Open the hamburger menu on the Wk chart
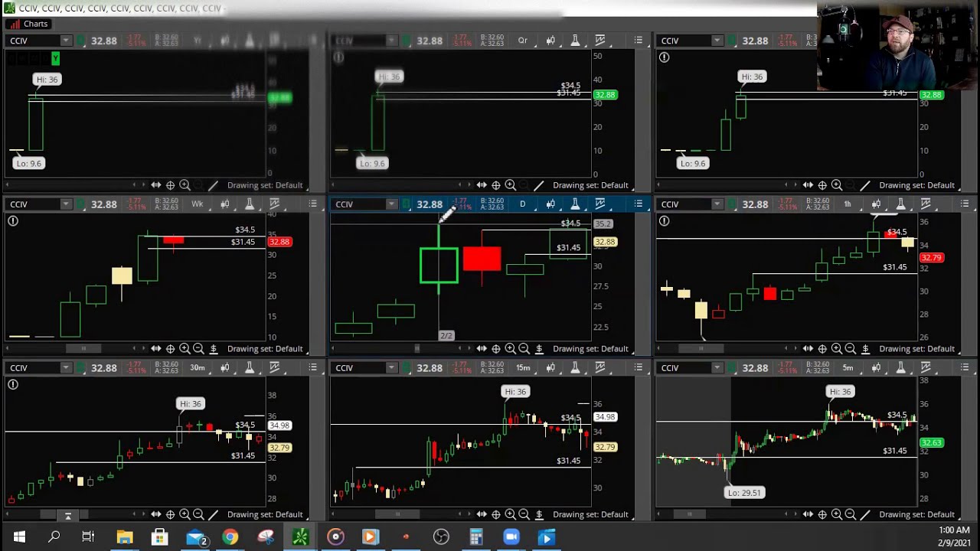This screenshot has height=551, width=980. 313,204
